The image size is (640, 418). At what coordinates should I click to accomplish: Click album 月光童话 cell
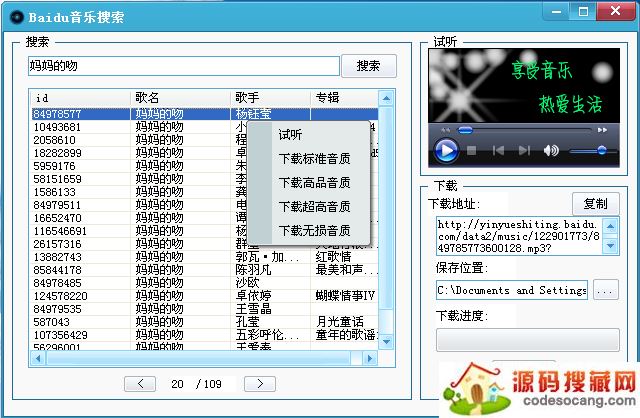340,322
